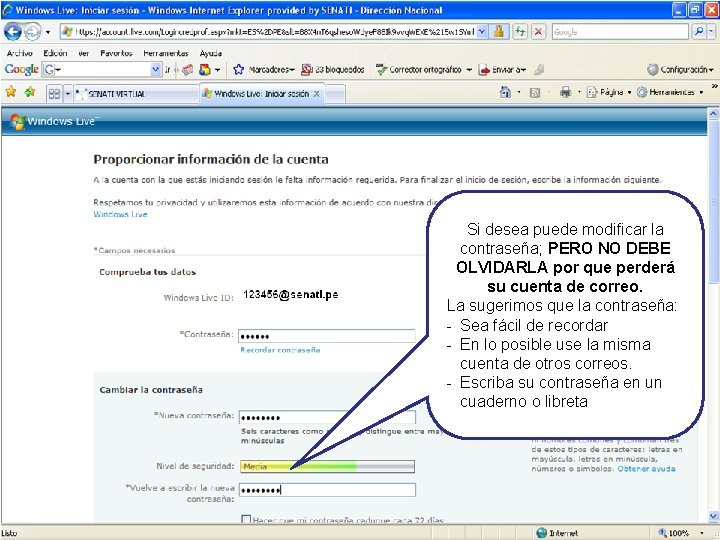Open the Favoritos menu

click(x=116, y=53)
